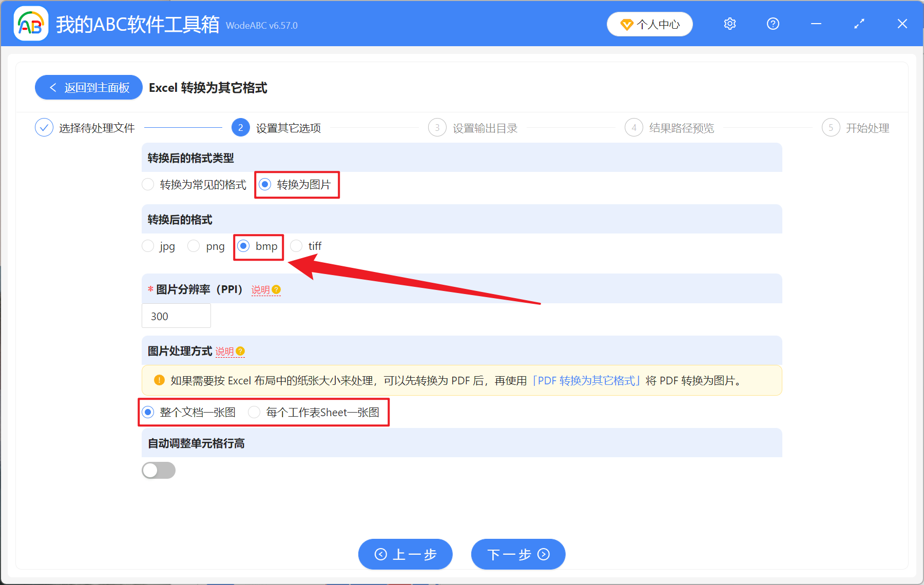Click the AB app logo
924x585 pixels.
click(31, 24)
